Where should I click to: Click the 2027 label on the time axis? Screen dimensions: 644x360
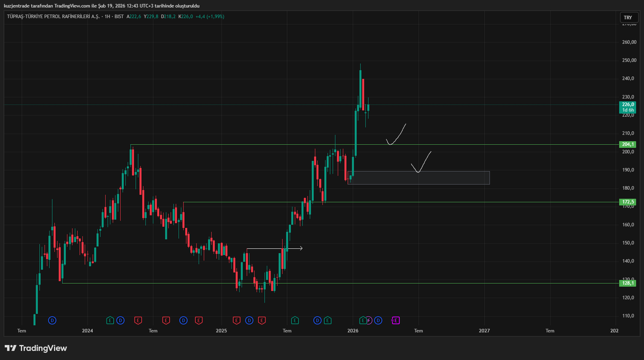[484, 331]
